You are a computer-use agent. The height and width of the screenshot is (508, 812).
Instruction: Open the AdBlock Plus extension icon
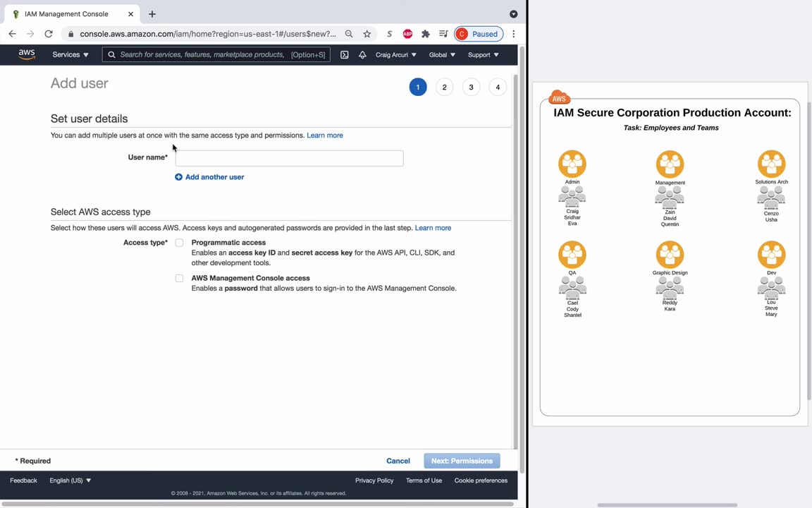(x=407, y=34)
